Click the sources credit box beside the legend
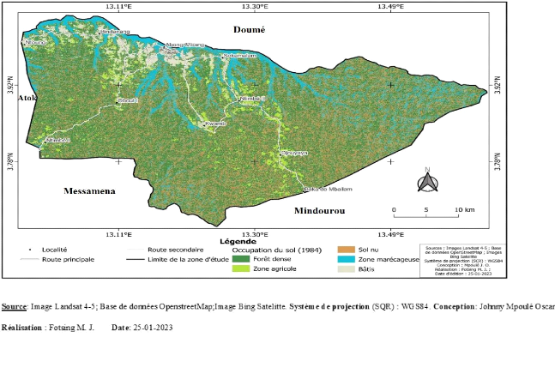 (x=463, y=261)
